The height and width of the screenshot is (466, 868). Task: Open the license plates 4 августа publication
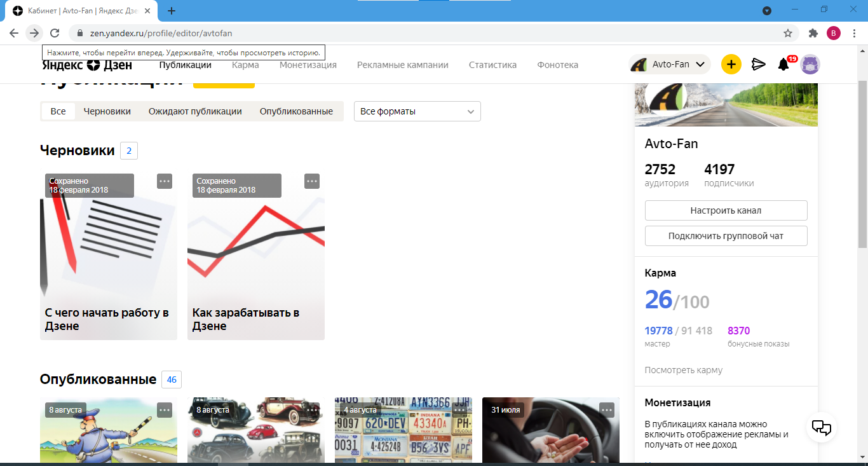[x=403, y=430]
